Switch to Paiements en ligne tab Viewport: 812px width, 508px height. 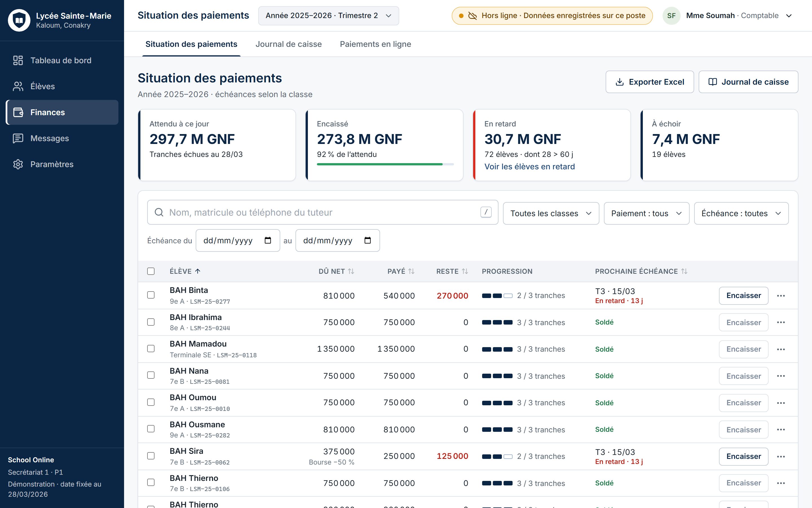point(376,44)
